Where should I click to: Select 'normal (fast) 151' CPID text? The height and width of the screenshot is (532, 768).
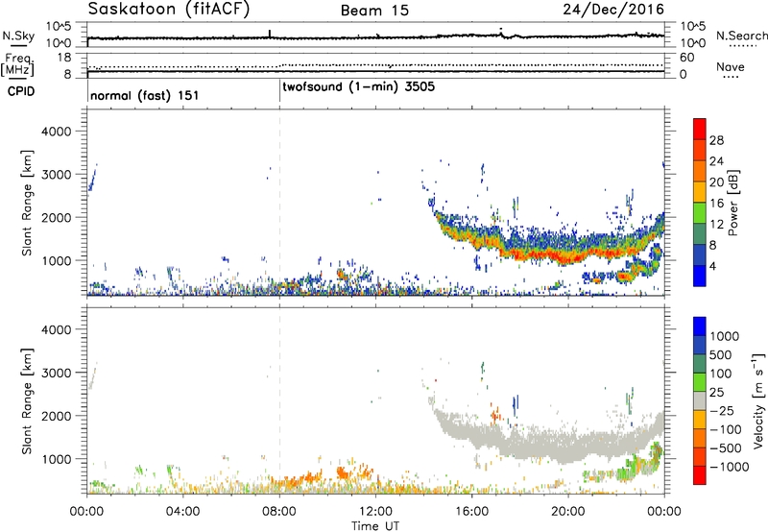point(145,95)
